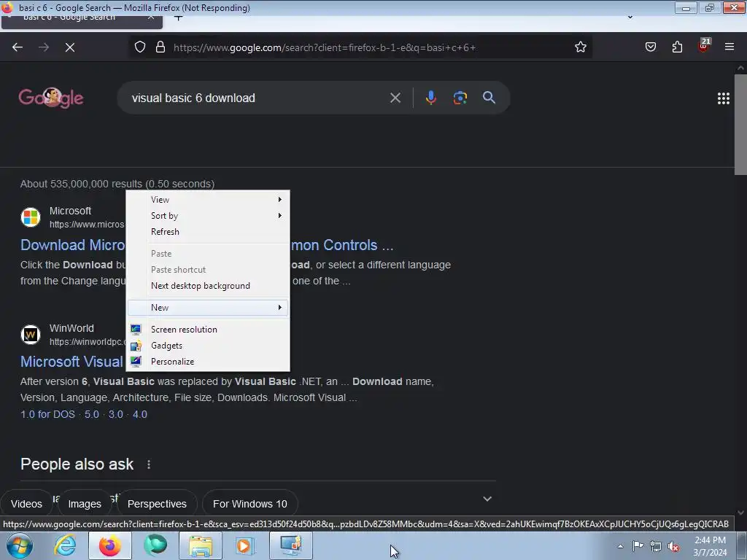Open Gadgets from the context menu
This screenshot has width=747, height=560.
[x=208, y=346]
